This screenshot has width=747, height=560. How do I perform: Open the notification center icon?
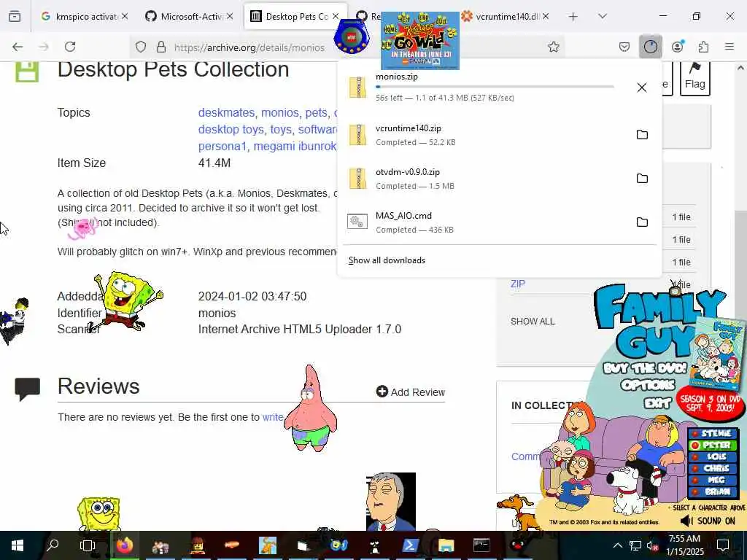[723, 545]
